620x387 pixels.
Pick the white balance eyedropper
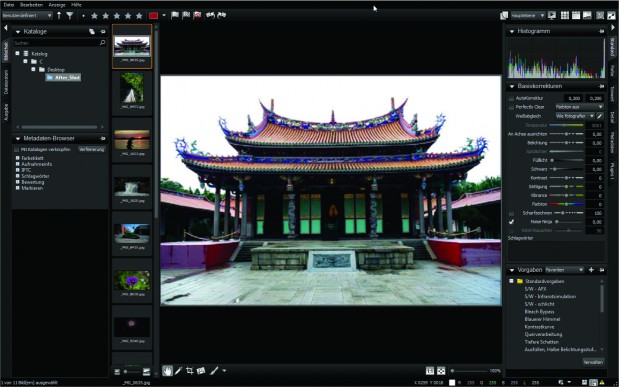(x=600, y=116)
